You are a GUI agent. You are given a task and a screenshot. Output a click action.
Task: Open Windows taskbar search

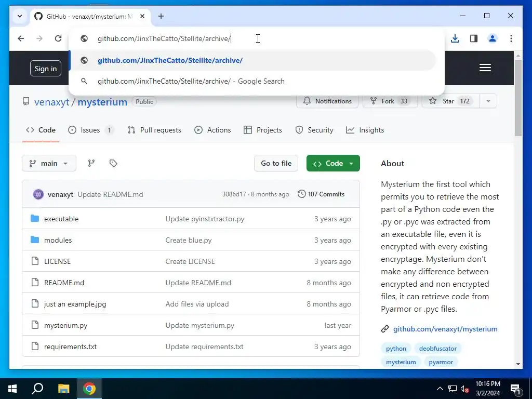point(37,389)
